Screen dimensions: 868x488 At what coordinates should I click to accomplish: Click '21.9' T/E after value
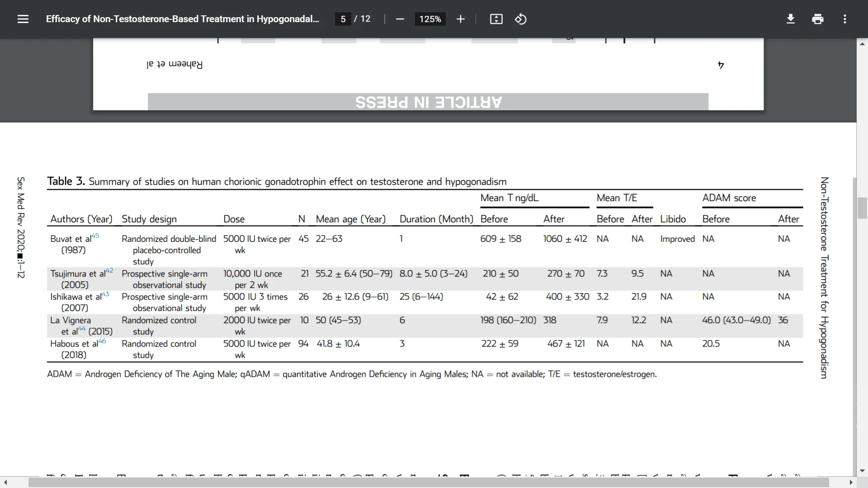639,296
